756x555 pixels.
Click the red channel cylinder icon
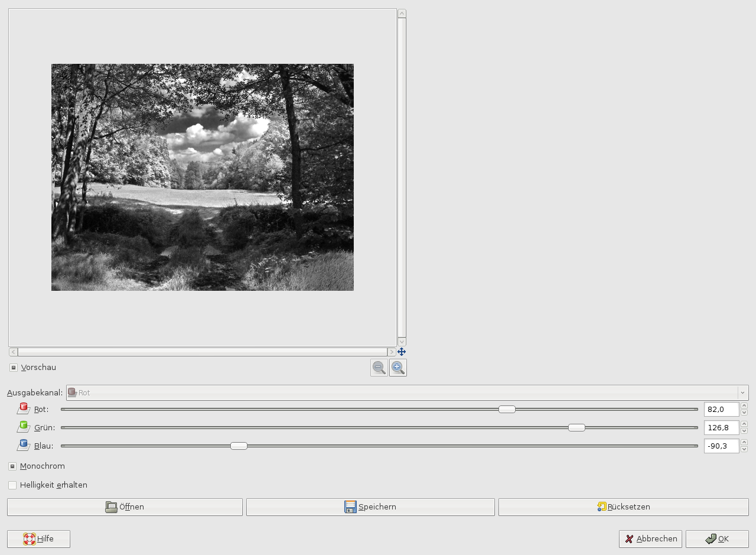click(x=24, y=408)
